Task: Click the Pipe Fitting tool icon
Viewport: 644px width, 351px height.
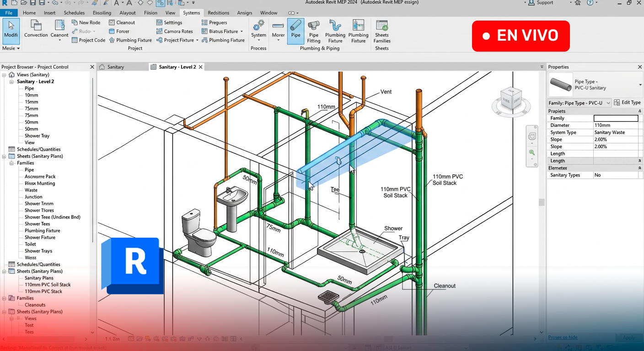Action: [x=314, y=31]
